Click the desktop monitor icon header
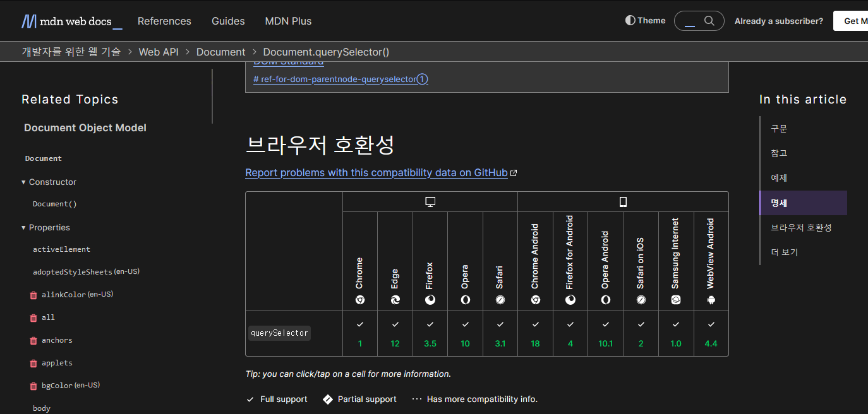Viewport: 868px width, 414px height. (430, 202)
